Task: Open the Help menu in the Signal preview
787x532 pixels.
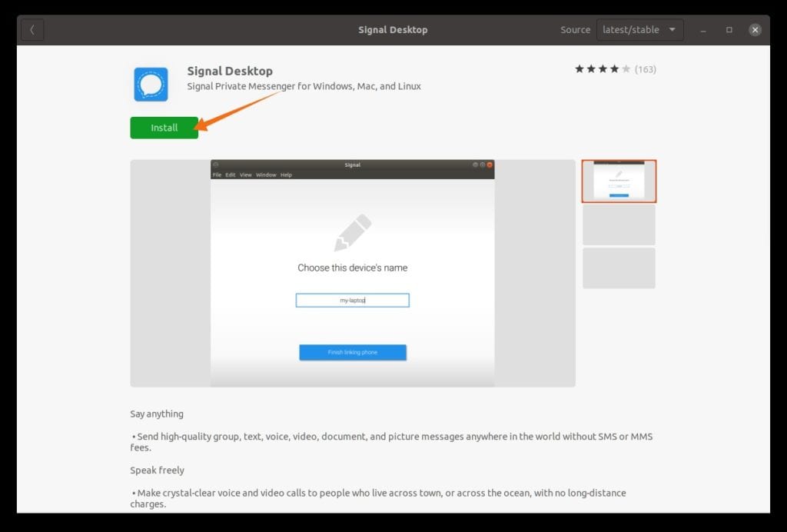Action: point(284,174)
